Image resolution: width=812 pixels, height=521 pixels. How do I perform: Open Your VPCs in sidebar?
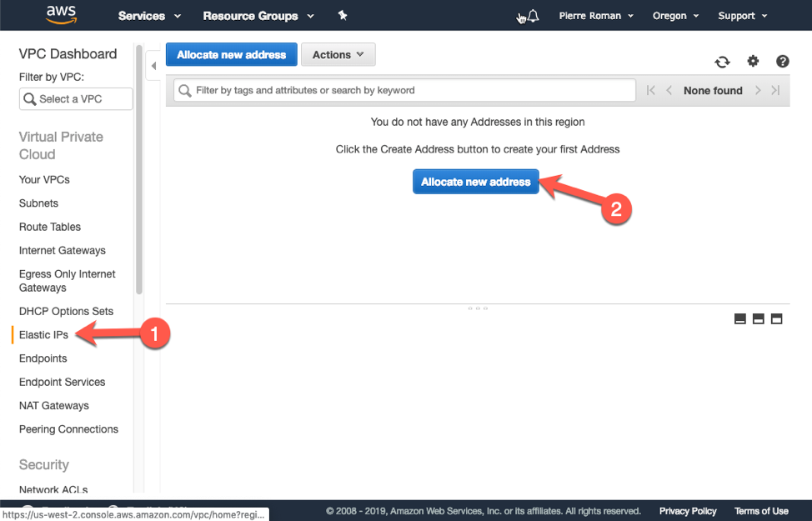tap(44, 180)
